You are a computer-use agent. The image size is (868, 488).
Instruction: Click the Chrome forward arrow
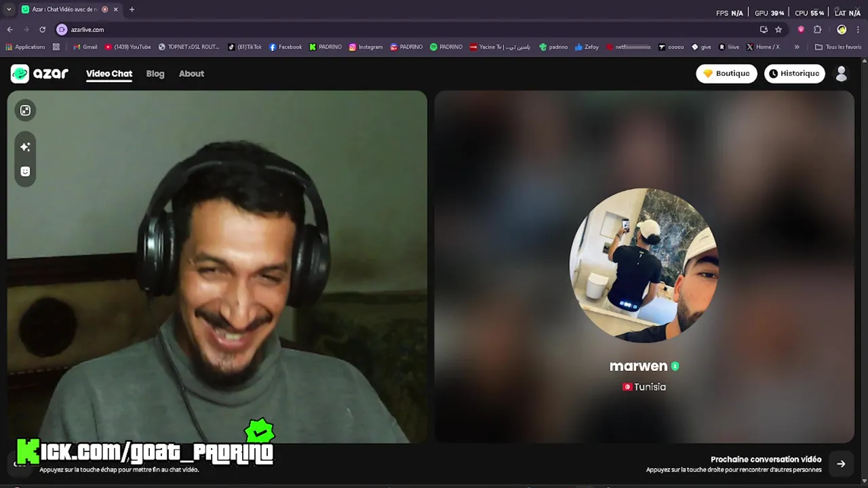26,29
